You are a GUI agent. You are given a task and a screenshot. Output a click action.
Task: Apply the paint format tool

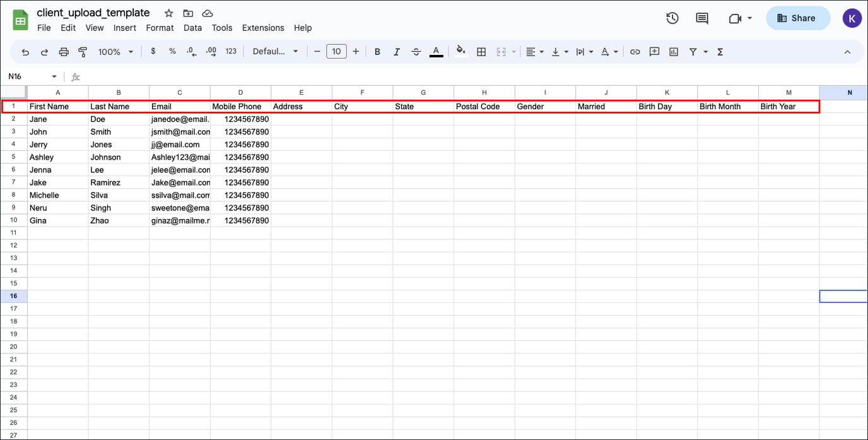pyautogui.click(x=83, y=52)
